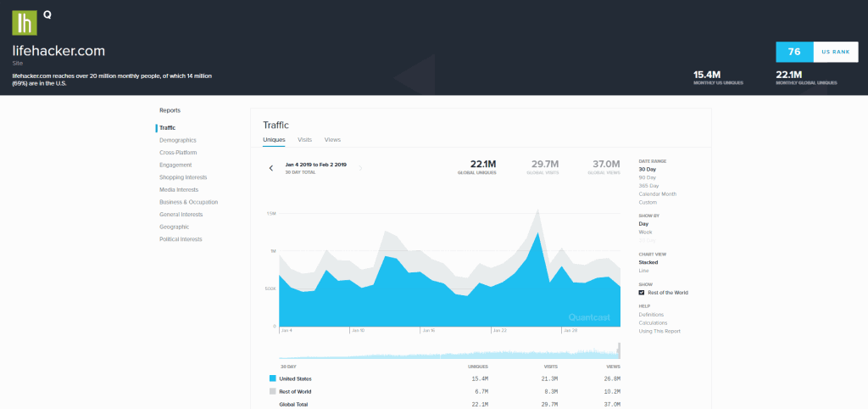Viewport: 868px width, 409px height.
Task: Open the Cross-Platform report
Action: pos(178,153)
